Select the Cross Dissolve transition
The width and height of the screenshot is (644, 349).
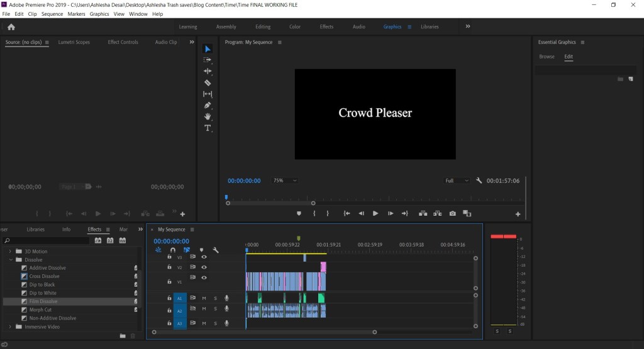[x=44, y=276]
